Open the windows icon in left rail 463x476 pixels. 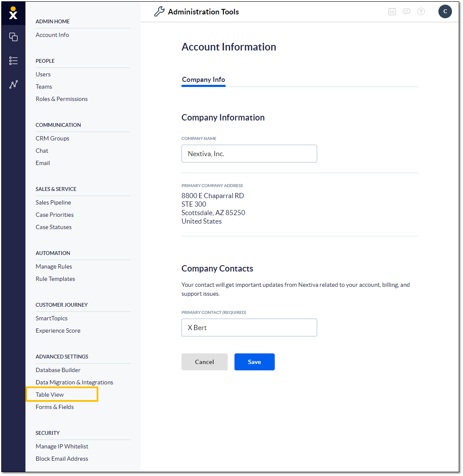13,37
